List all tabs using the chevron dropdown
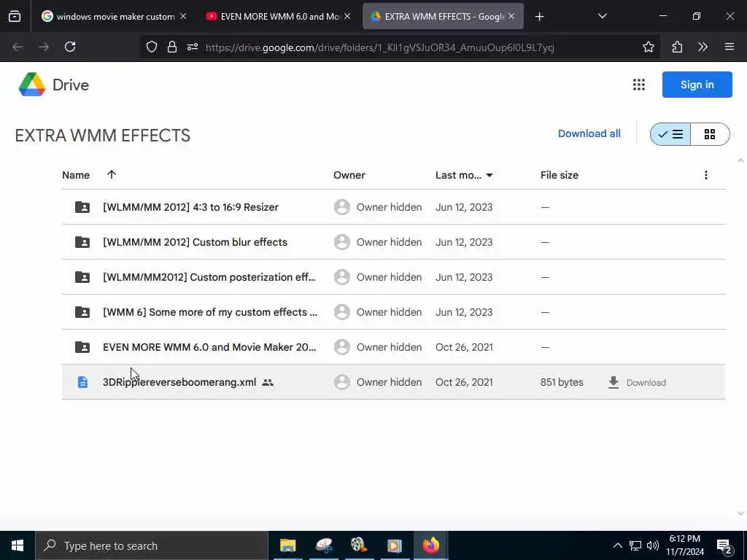Image resolution: width=747 pixels, height=560 pixels. 602,17
